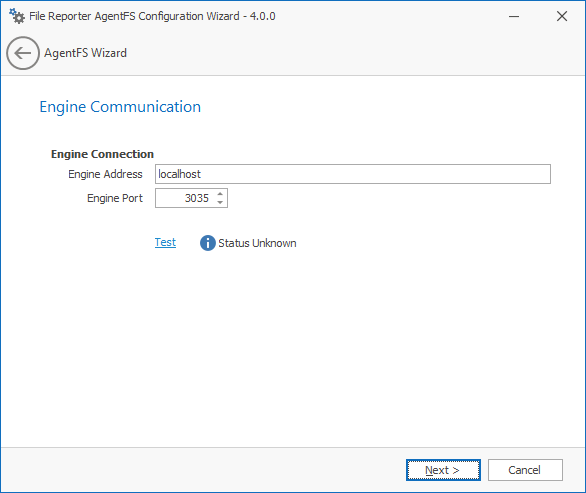
Task: Focus the Engine Address field
Action: 353,174
